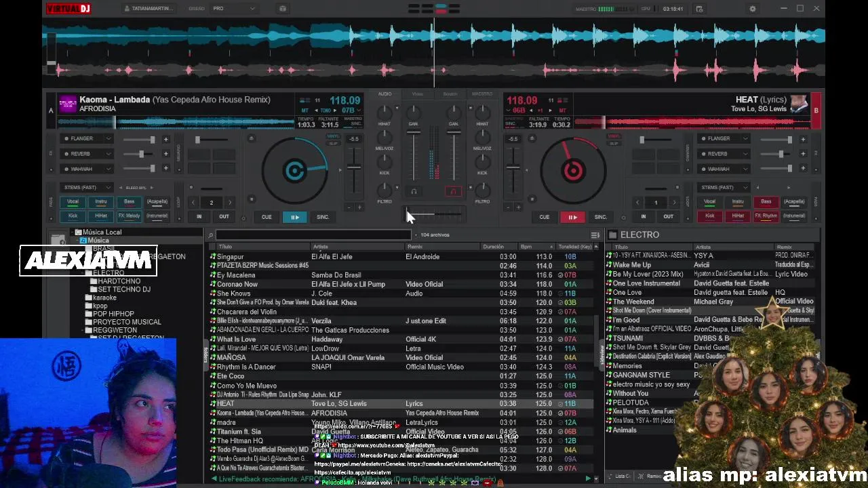Image resolution: width=868 pixels, height=488 pixels.
Task: Open deck B REVERB effect dropdown
Action: click(724, 154)
